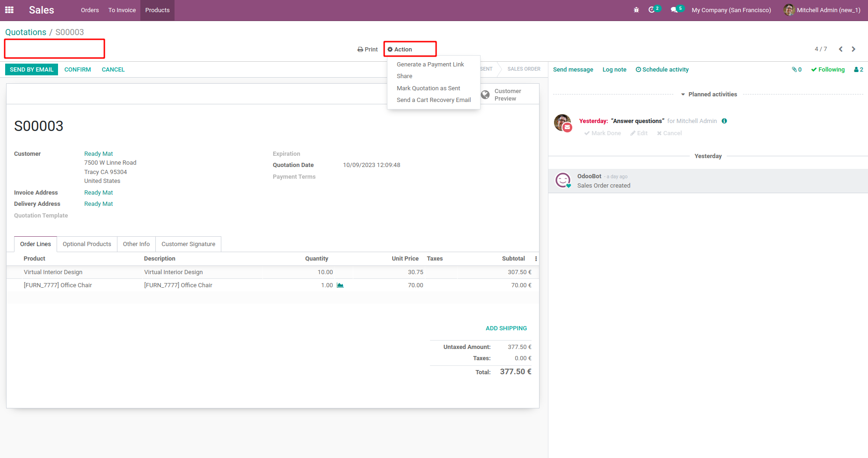Image resolution: width=868 pixels, height=458 pixels.
Task: Collapse the Planned activities section
Action: pyautogui.click(x=709, y=95)
